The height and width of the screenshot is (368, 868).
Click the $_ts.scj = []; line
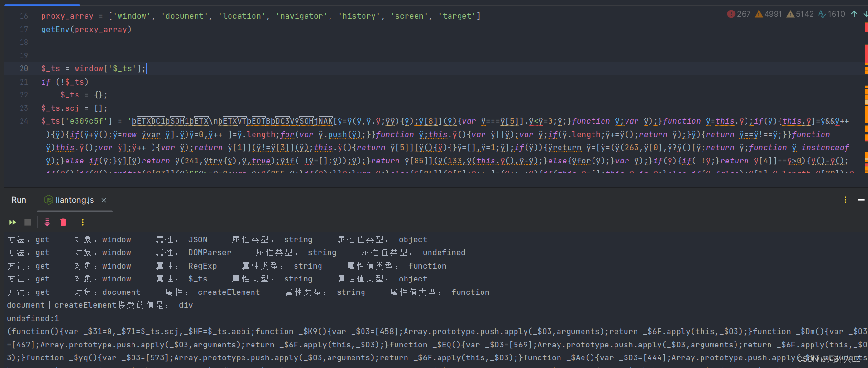[x=74, y=108]
